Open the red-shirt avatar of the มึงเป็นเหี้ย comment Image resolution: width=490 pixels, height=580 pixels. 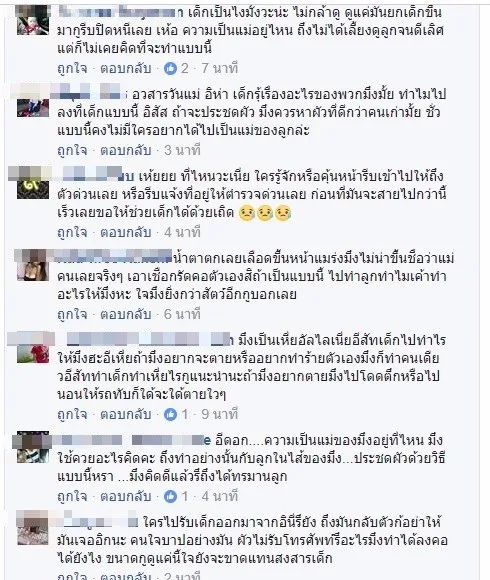[x=33, y=348]
